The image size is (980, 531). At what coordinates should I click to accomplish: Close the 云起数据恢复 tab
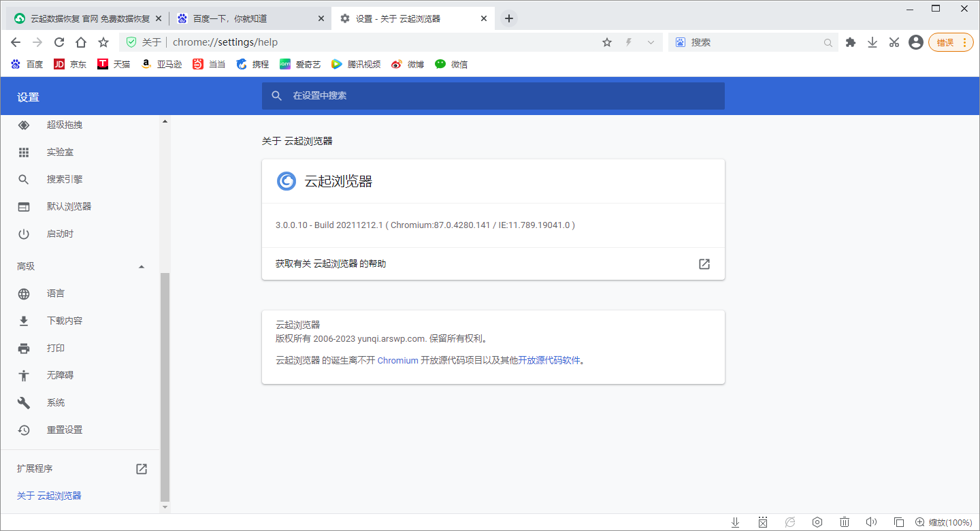point(159,18)
